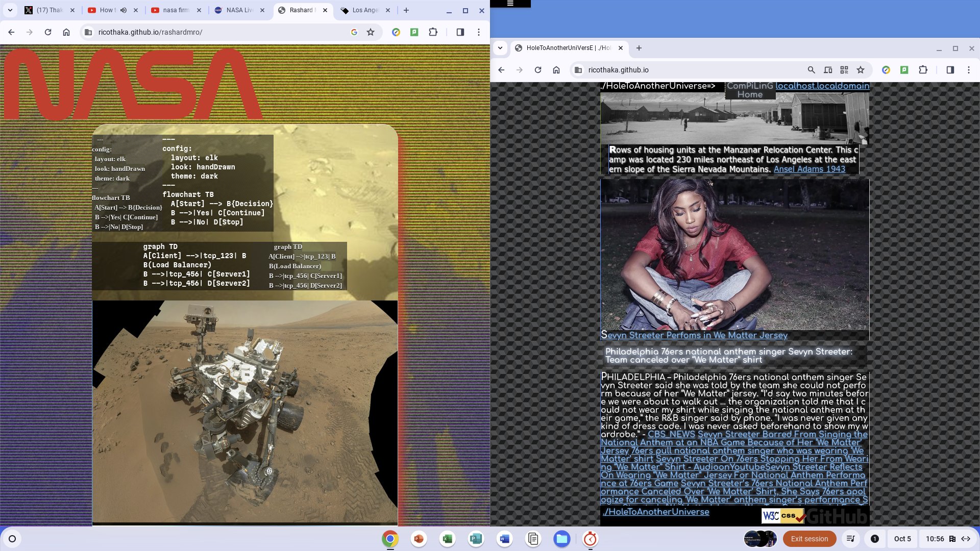Open Chrome from the shelf
Screen dimensions: 980x551
(x=390, y=539)
